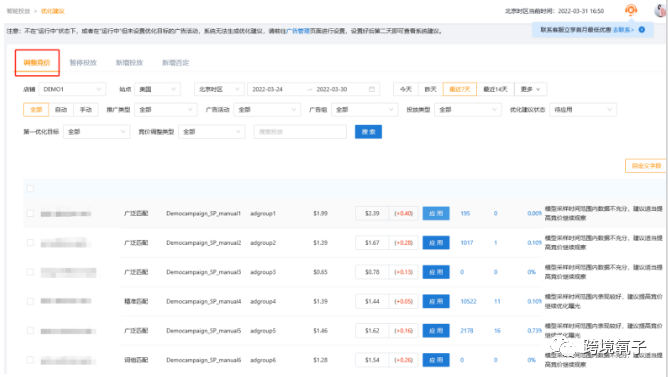Open the 竞价调整类型 dropdown
This screenshot has height=377, width=668.
(212, 132)
